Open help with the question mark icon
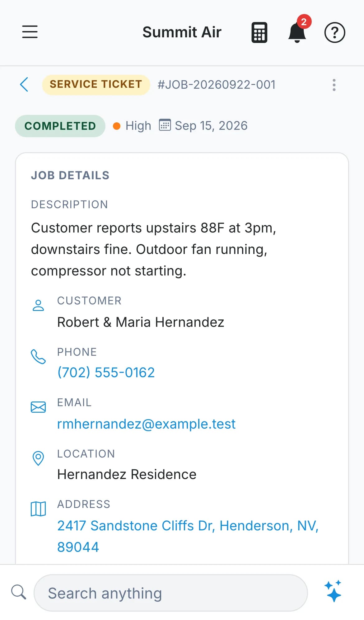The height and width of the screenshot is (620, 364). (335, 32)
